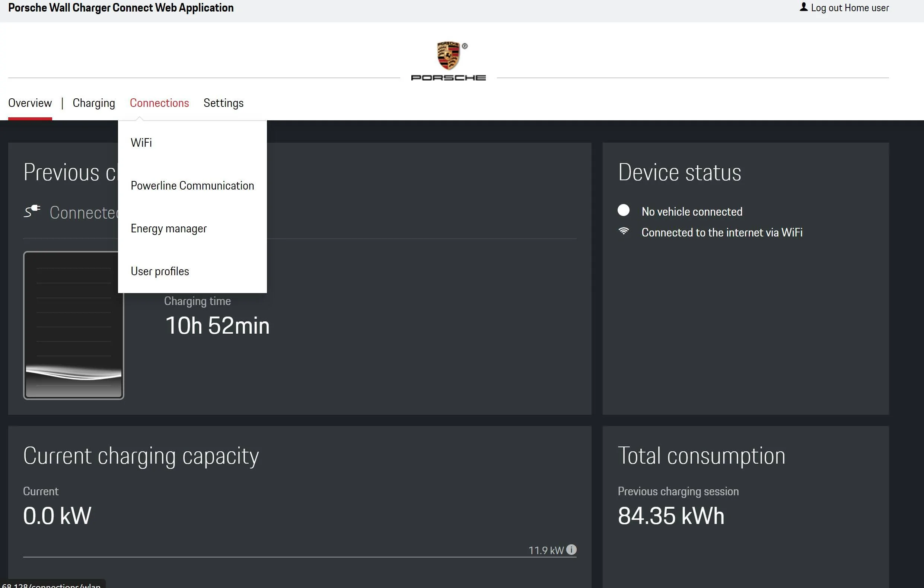The height and width of the screenshot is (588, 924).
Task: Open the Overview tab
Action: tap(30, 103)
